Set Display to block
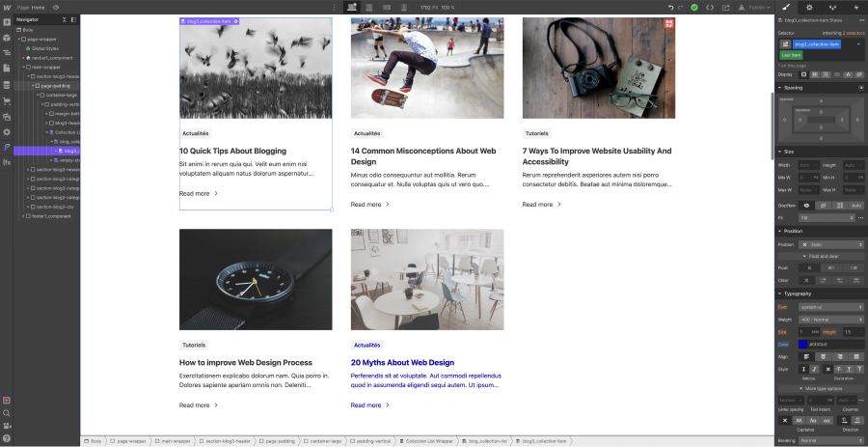 (x=804, y=74)
